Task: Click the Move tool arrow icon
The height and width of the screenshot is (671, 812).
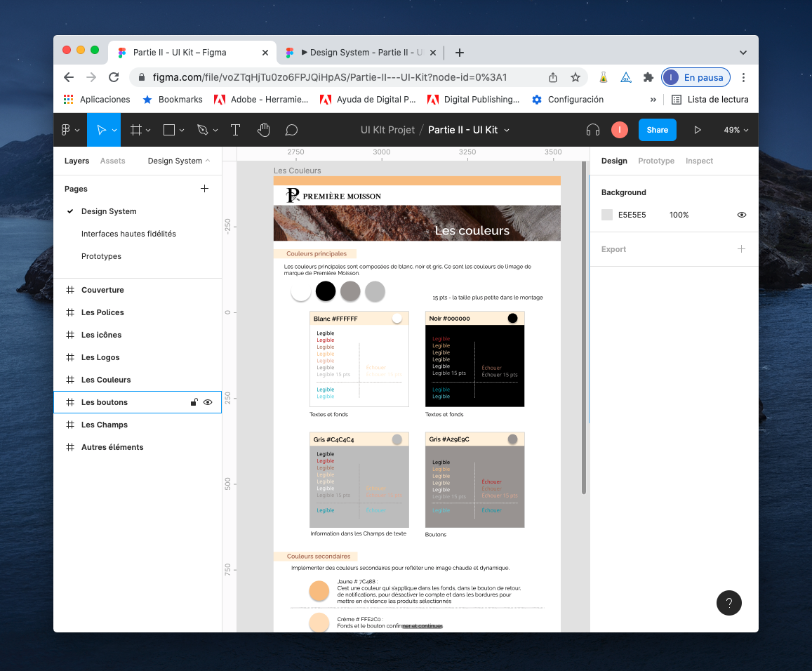Action: pyautogui.click(x=101, y=130)
